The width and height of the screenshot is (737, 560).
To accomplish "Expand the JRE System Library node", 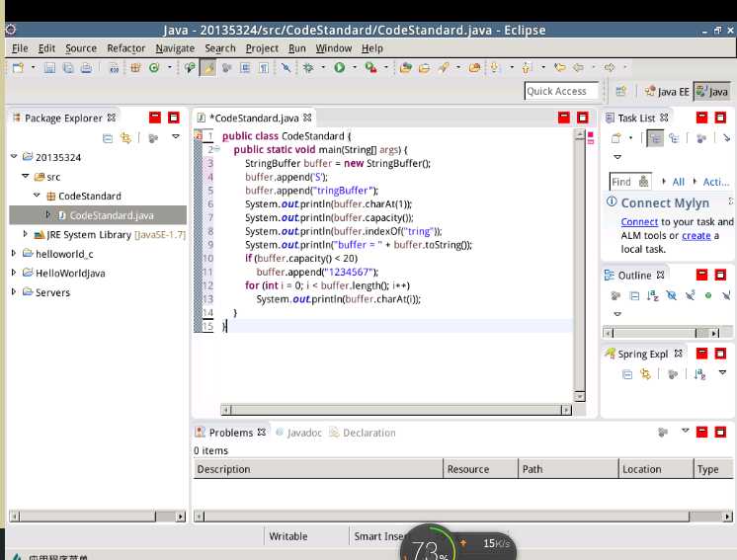I will coord(26,233).
